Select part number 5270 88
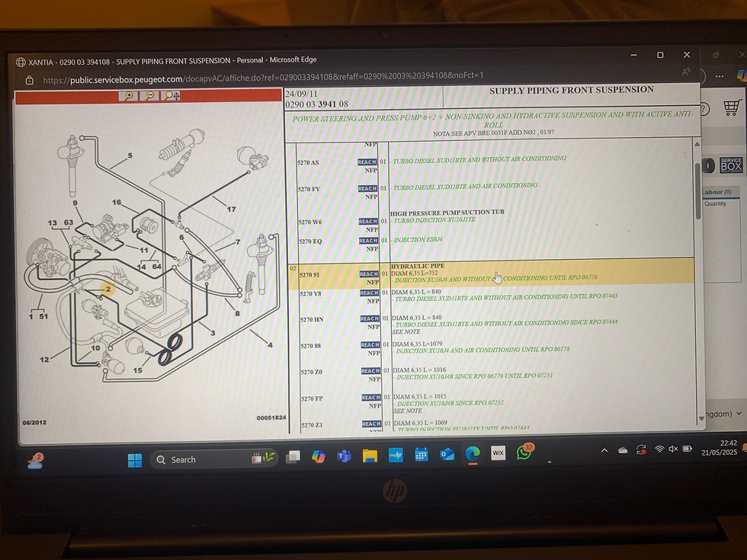Screen dimensions: 747x560 tap(311, 346)
